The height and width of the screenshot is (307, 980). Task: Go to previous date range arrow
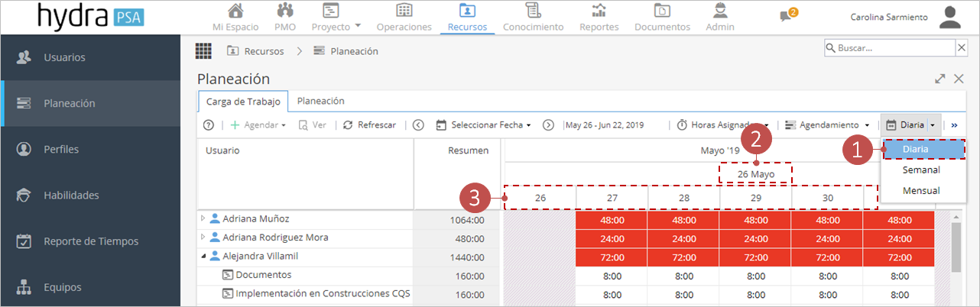[x=418, y=124]
